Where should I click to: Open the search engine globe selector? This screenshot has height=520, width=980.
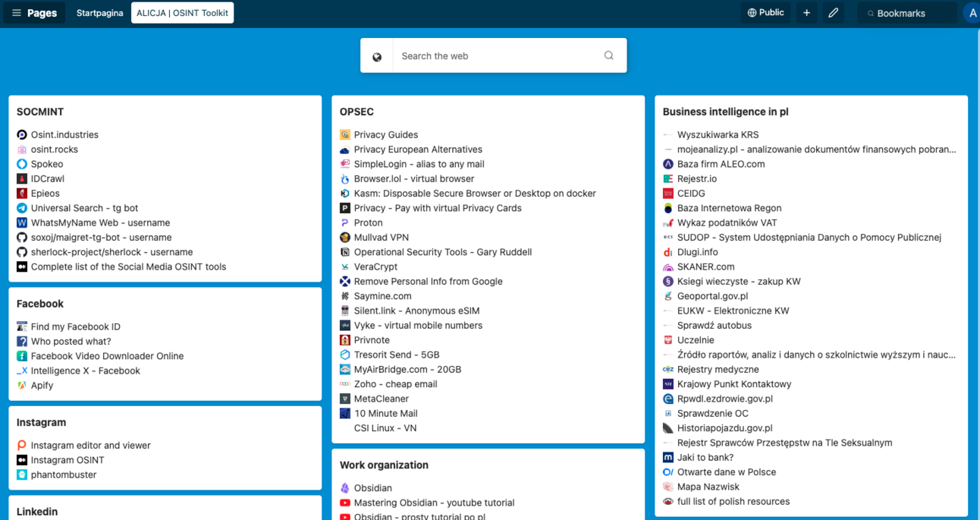tap(377, 55)
